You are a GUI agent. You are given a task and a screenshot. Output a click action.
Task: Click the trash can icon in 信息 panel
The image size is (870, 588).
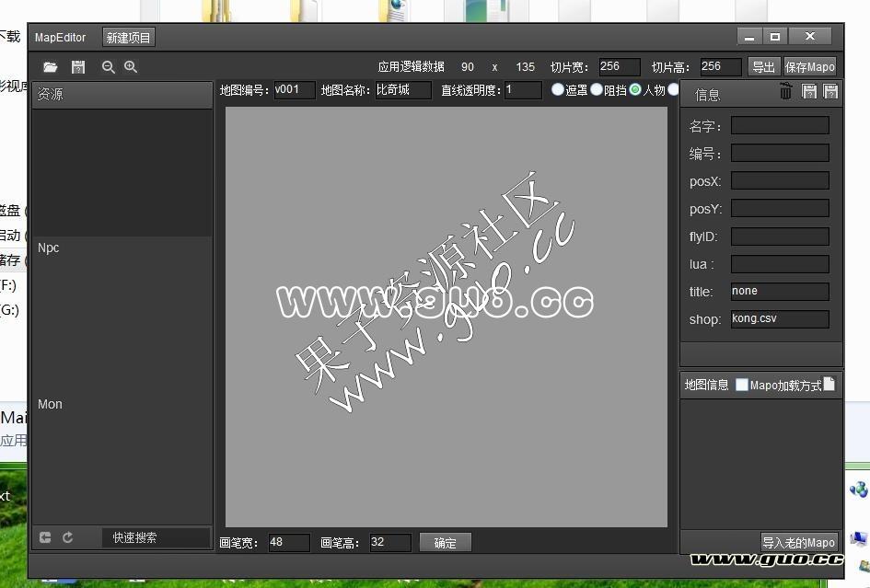point(785,91)
